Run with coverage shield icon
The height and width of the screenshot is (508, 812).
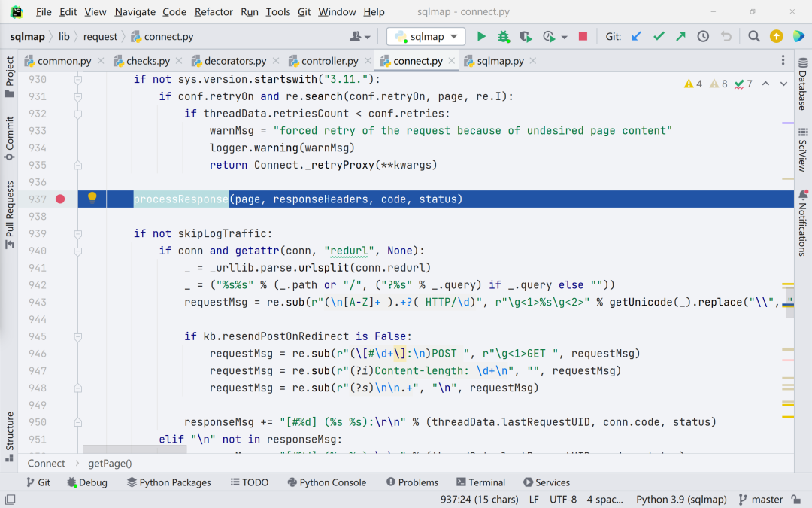point(526,36)
